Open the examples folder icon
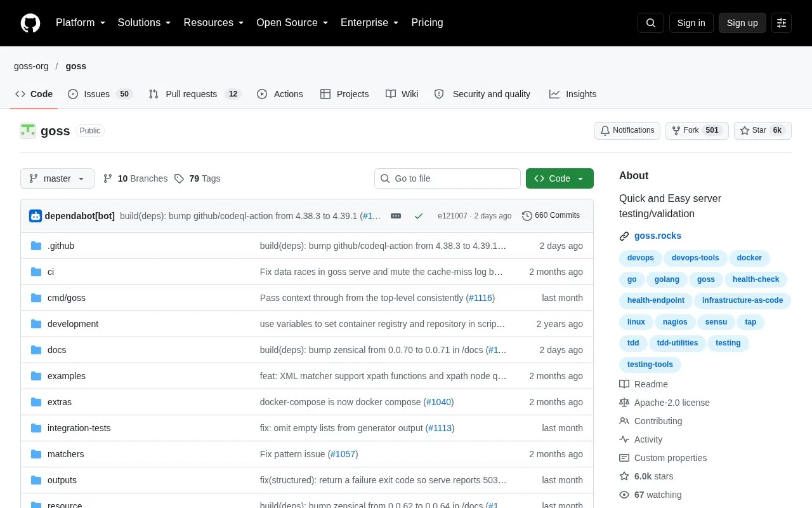Screen dimensions: 812x508 (x=36, y=376)
